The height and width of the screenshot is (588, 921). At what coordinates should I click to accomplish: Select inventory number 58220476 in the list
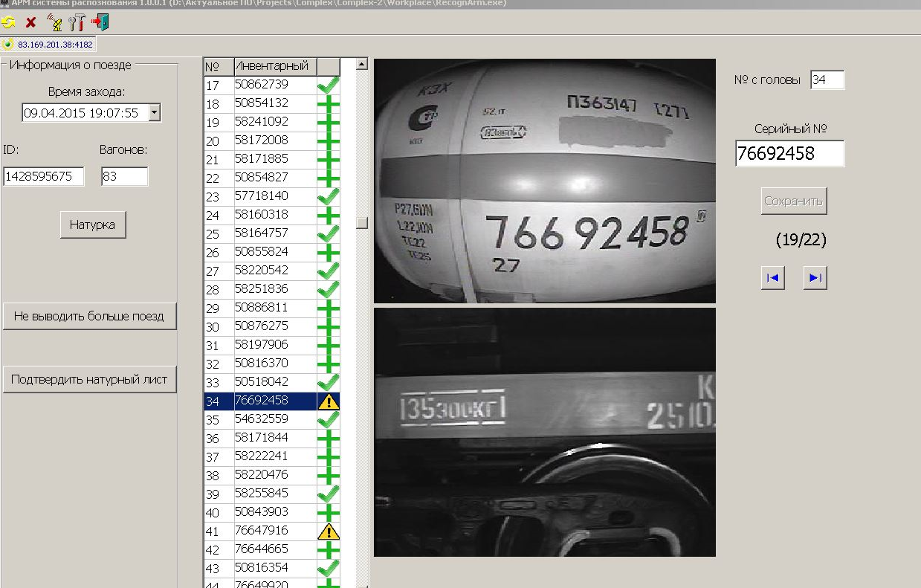[x=262, y=475]
